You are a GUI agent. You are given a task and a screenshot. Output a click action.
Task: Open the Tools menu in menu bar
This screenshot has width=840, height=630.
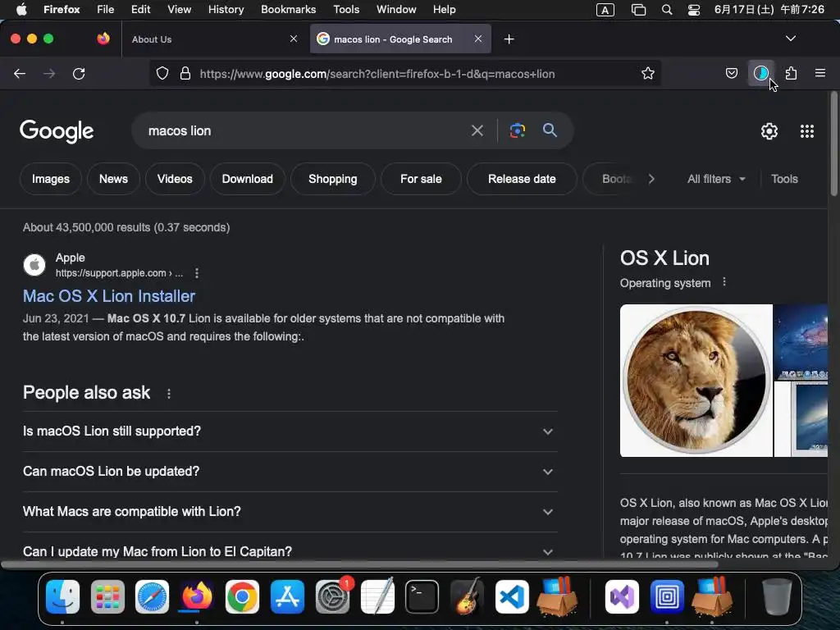(346, 10)
